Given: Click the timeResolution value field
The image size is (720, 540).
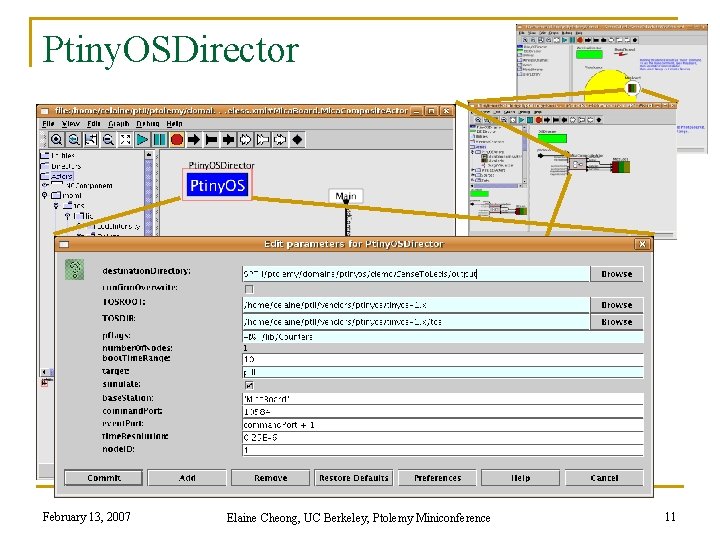Looking at the screenshot, I should pyautogui.click(x=443, y=438).
